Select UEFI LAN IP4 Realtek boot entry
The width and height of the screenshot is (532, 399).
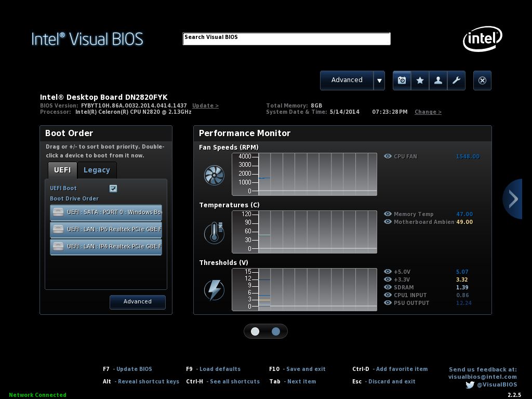coord(106,247)
